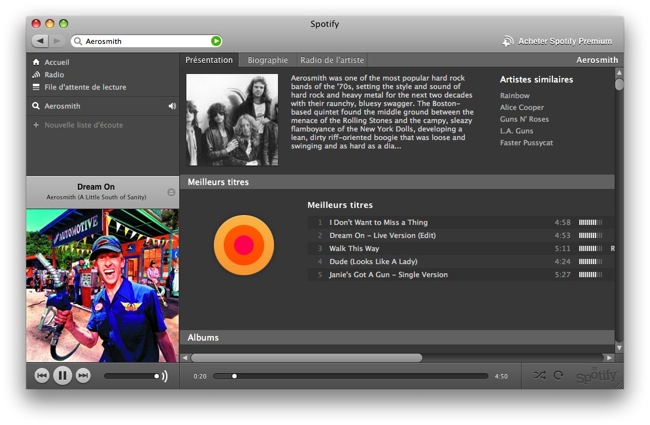This screenshot has width=650, height=425.
Task: Open similar artist Alice Cooper
Action: click(x=521, y=107)
